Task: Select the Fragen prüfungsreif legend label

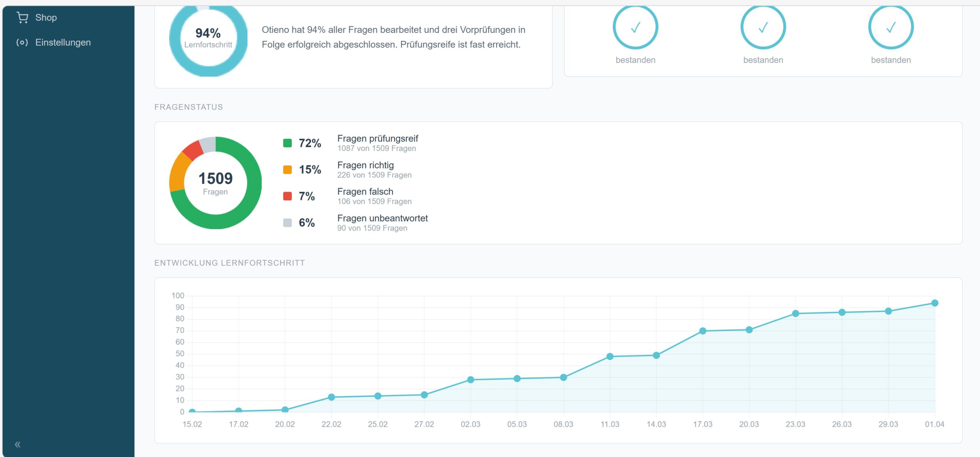Action: 377,138
